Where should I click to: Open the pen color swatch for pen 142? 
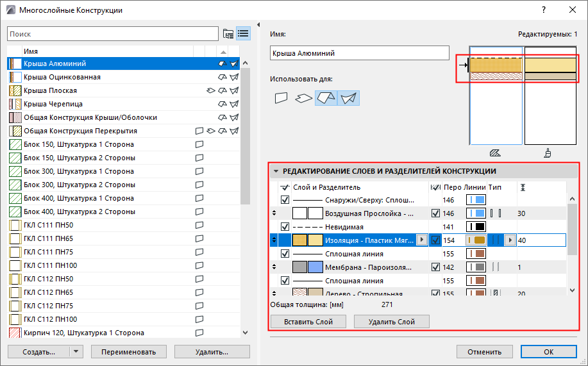[476, 267]
